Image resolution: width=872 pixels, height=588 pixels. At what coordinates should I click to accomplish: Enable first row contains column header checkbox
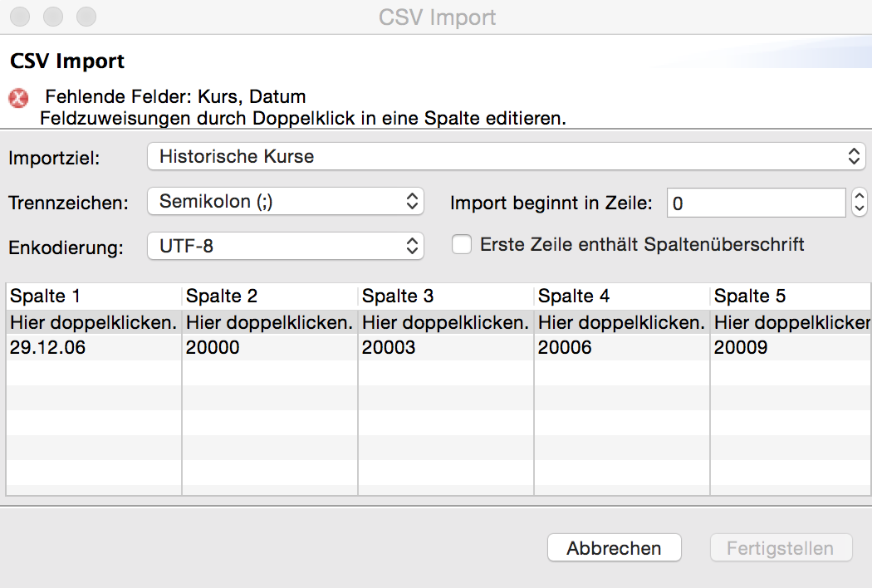click(462, 244)
